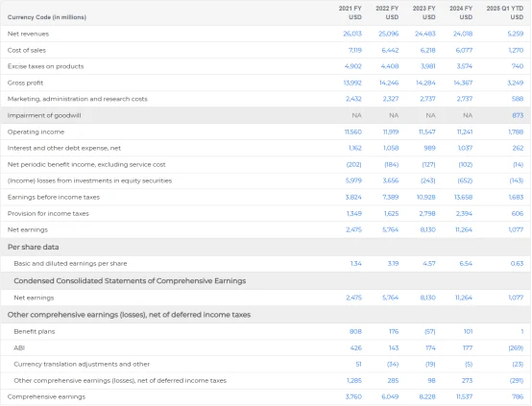Select the Impairment of goodwill row label
The image size is (532, 406).
click(x=44, y=116)
